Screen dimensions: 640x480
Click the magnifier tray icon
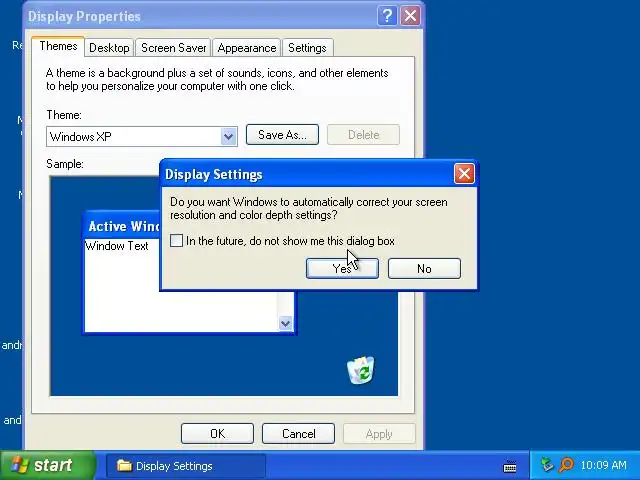(567, 465)
